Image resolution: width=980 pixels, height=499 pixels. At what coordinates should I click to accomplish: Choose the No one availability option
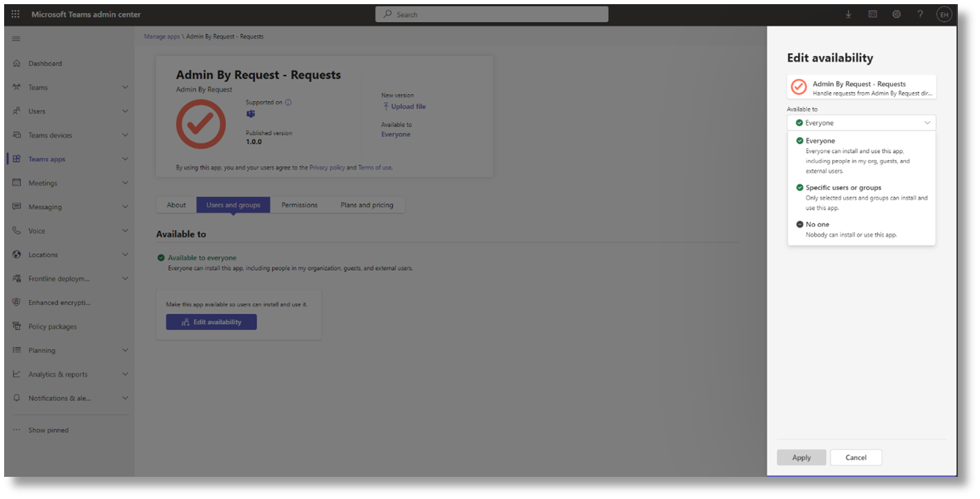pos(861,229)
